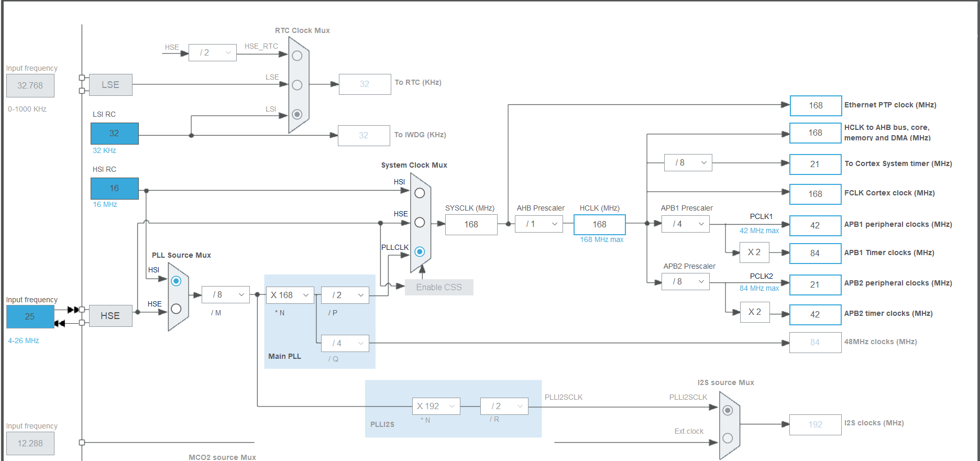Click the '32 KHz' text under LSI RC
This screenshot has width=980, height=461.
(x=105, y=151)
